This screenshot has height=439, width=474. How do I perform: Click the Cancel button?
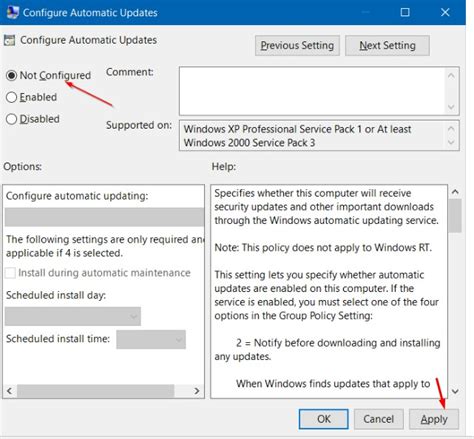click(x=379, y=419)
